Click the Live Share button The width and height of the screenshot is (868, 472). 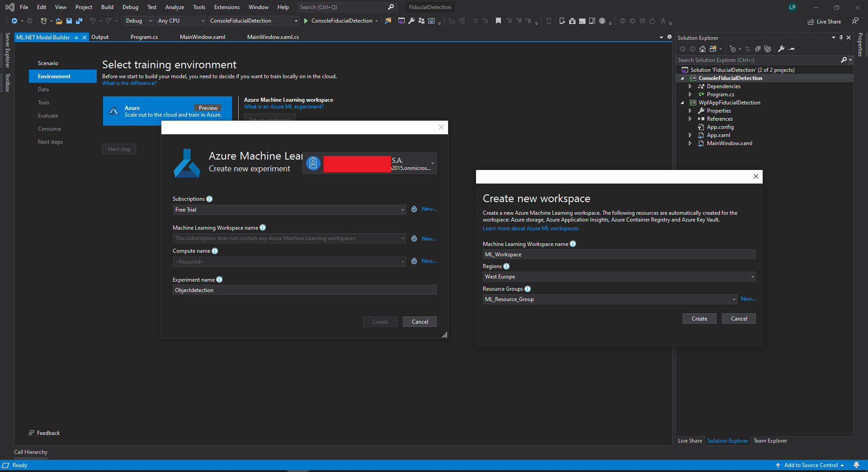(825, 22)
